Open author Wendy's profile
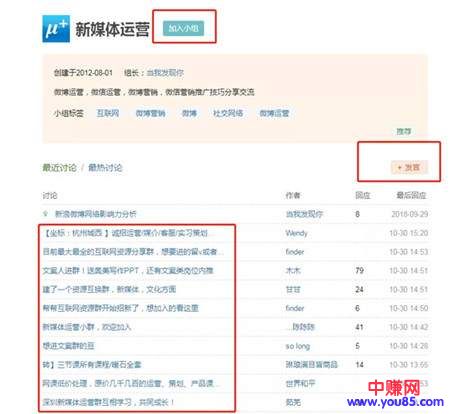450x414 pixels. (x=296, y=233)
